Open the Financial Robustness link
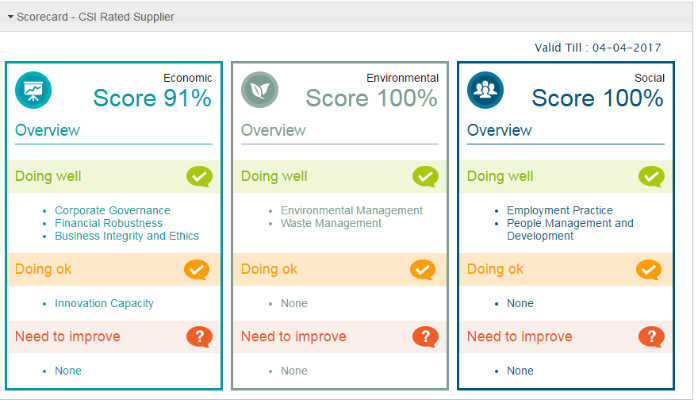 pos(106,224)
